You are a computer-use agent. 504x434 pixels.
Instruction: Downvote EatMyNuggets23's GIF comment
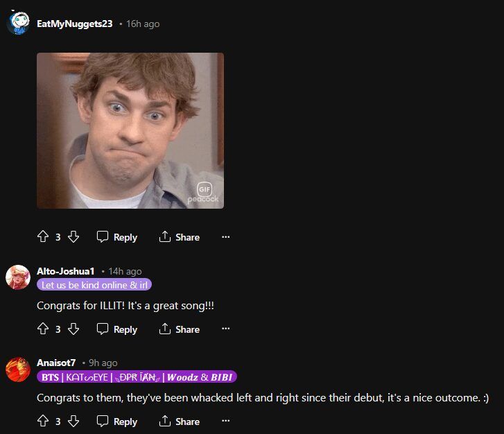click(73, 237)
